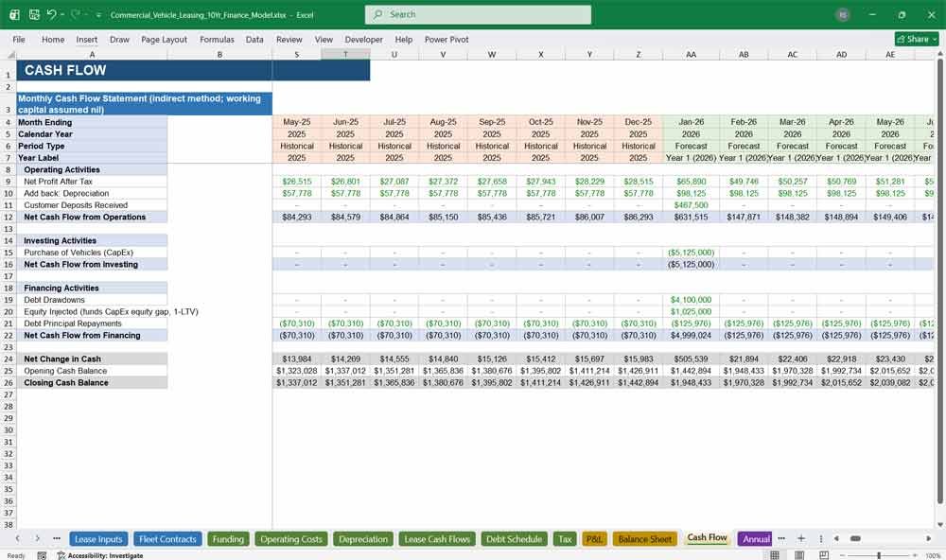
Task: Click the Select All corner triangle
Action: pyautogui.click(x=10, y=54)
